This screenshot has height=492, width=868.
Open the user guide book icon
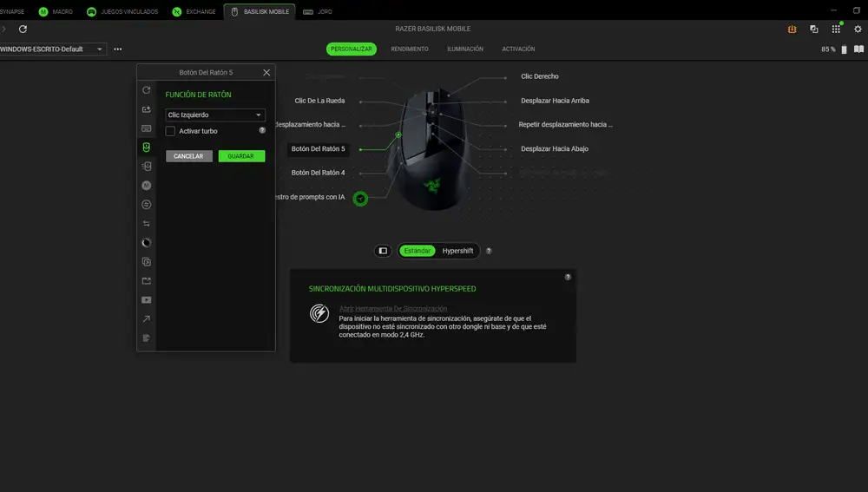pos(858,49)
